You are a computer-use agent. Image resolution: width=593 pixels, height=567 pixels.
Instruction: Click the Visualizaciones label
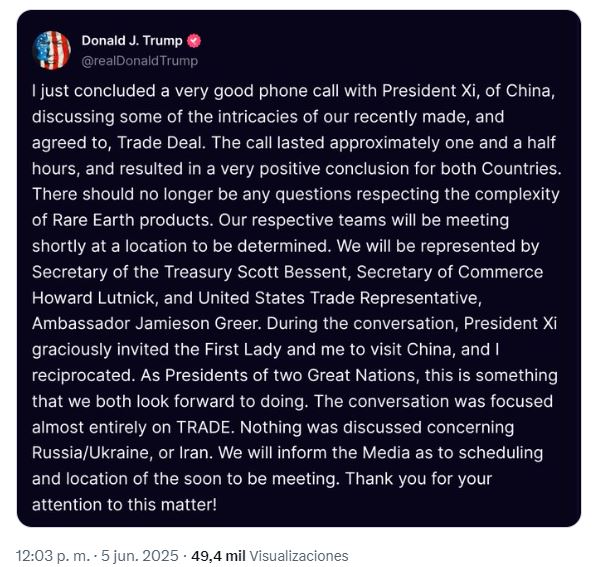point(299,556)
